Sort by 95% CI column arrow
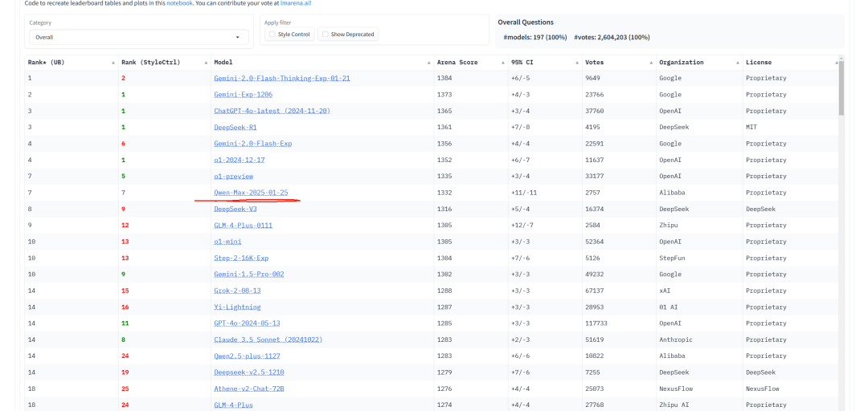Screen dimensions: 868x411 pos(577,63)
